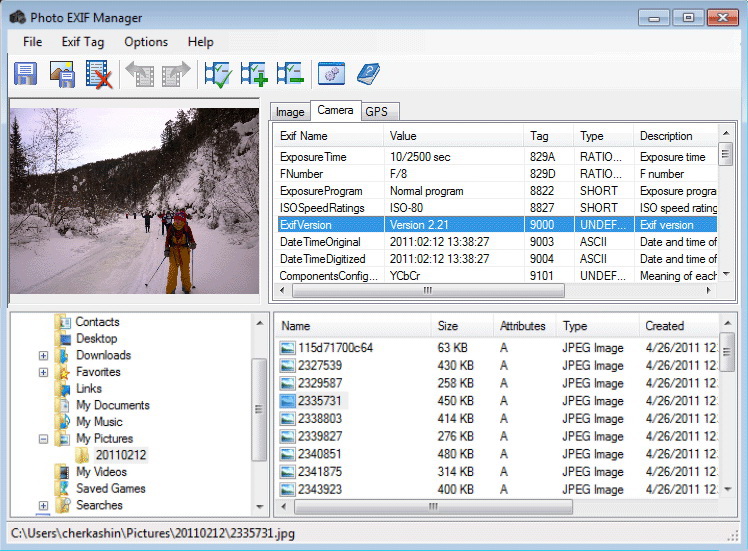Open help using the blue book icon
The width and height of the screenshot is (748, 551).
tap(369, 74)
